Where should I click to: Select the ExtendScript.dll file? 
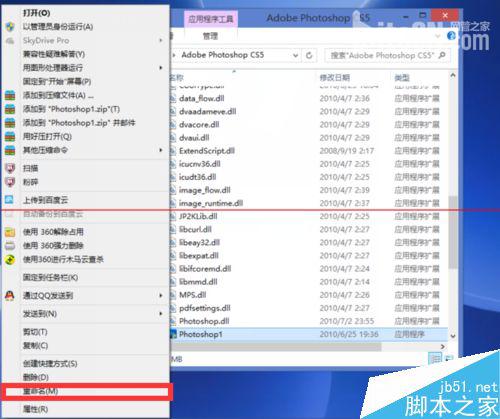coord(207,151)
